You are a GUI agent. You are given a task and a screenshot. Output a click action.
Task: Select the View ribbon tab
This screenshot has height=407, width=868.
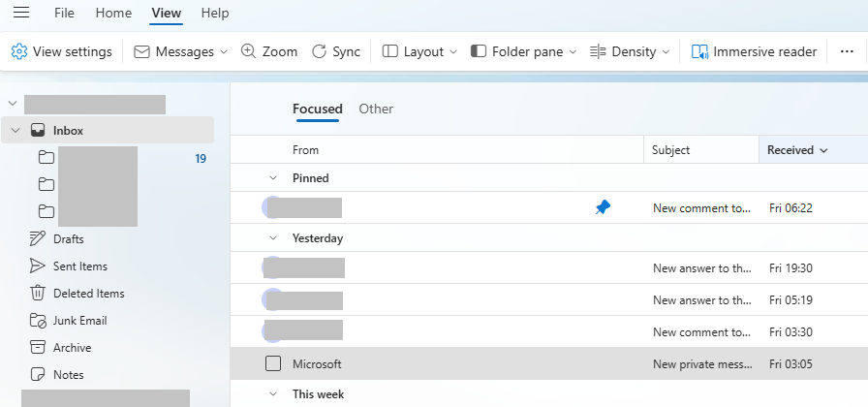166,13
